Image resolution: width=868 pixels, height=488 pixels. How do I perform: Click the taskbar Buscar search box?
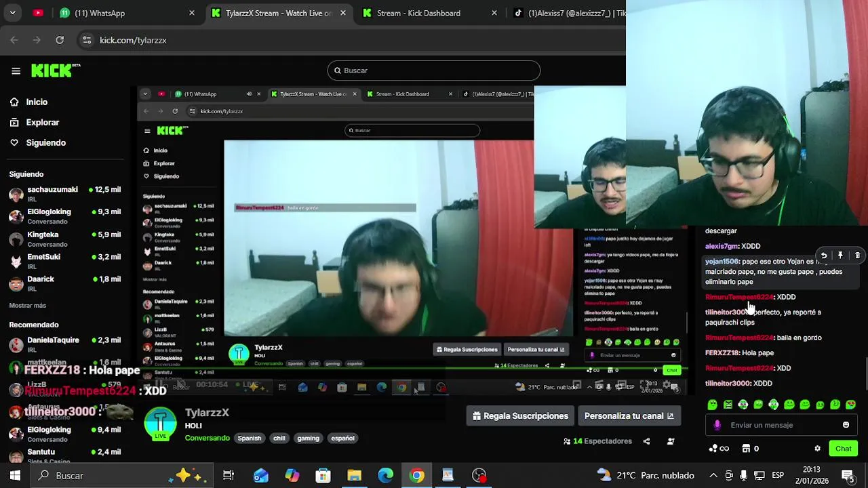coord(122,475)
